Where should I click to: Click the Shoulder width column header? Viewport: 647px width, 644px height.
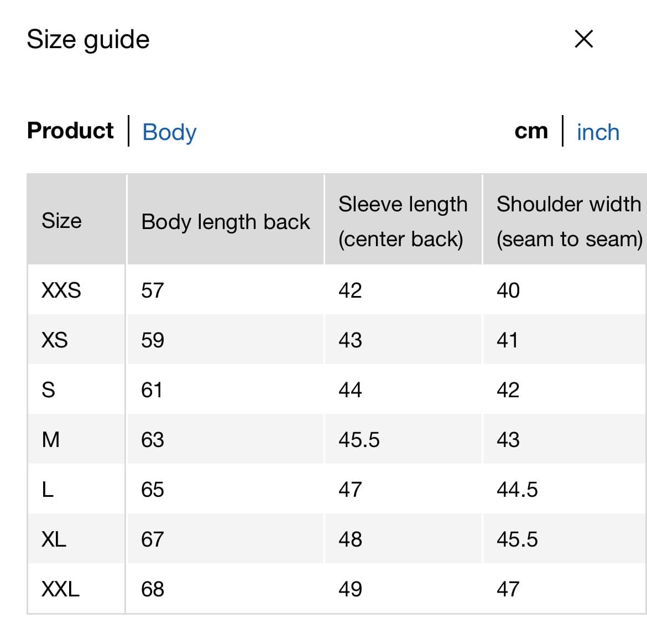(x=569, y=221)
